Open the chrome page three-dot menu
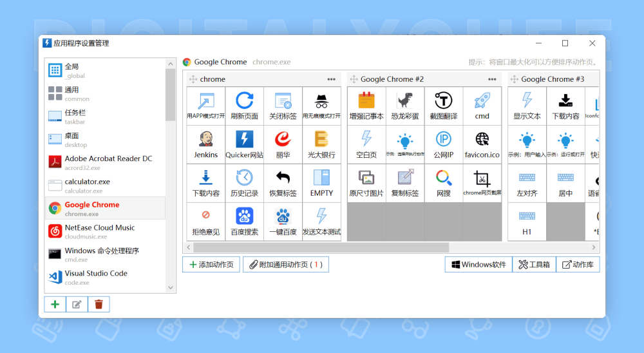 [332, 79]
